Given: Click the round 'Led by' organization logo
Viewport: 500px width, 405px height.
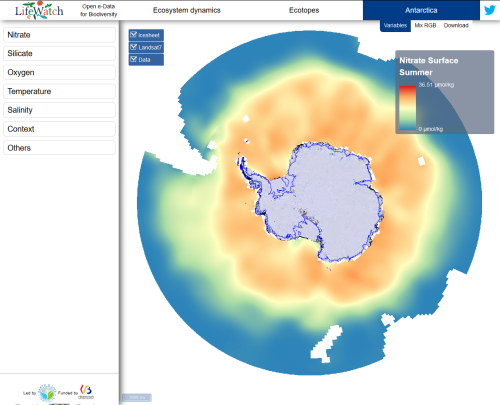Looking at the screenshot, I should [47, 393].
